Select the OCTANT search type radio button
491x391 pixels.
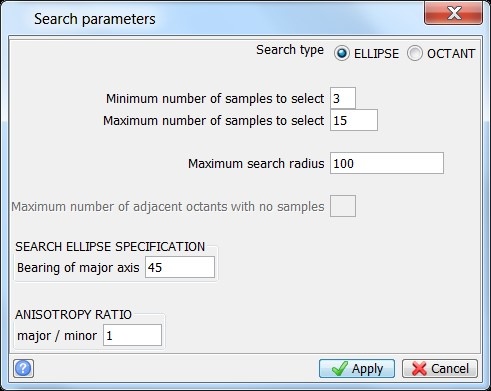tap(414, 53)
